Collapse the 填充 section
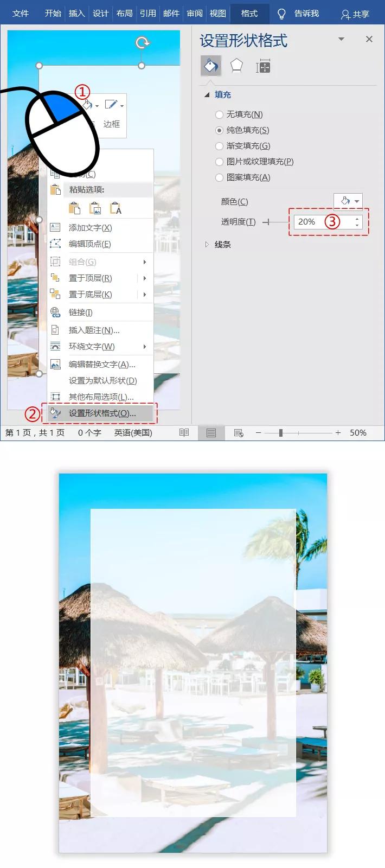 click(207, 94)
